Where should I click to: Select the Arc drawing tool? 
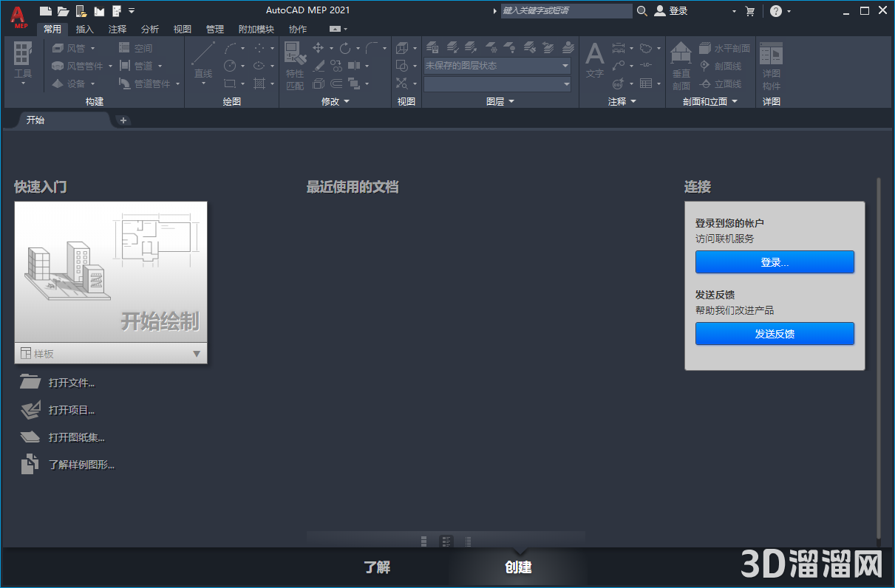[230, 48]
